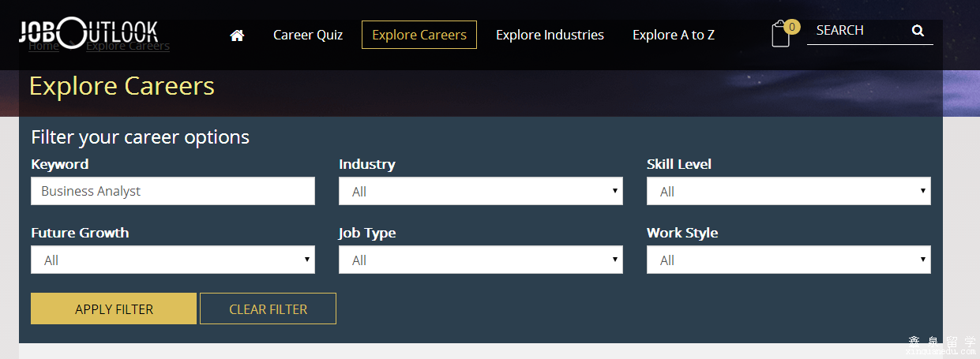Go to Explore A to Z

tap(674, 35)
